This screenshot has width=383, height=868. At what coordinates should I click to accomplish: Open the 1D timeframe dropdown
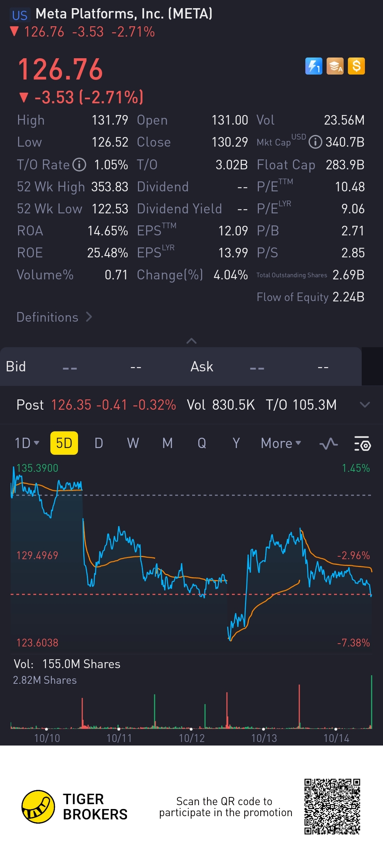pyautogui.click(x=27, y=443)
